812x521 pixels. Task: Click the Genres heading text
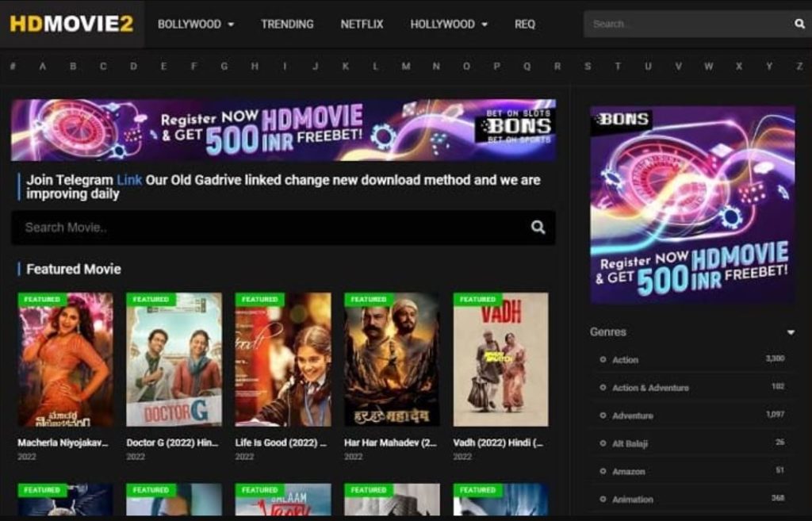coord(608,332)
